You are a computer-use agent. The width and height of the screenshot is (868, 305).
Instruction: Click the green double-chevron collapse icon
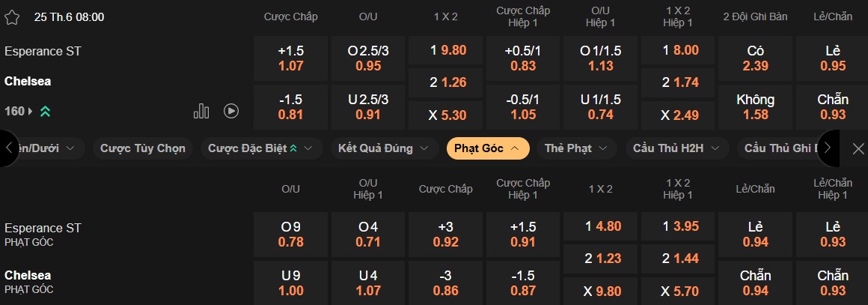pyautogui.click(x=45, y=112)
